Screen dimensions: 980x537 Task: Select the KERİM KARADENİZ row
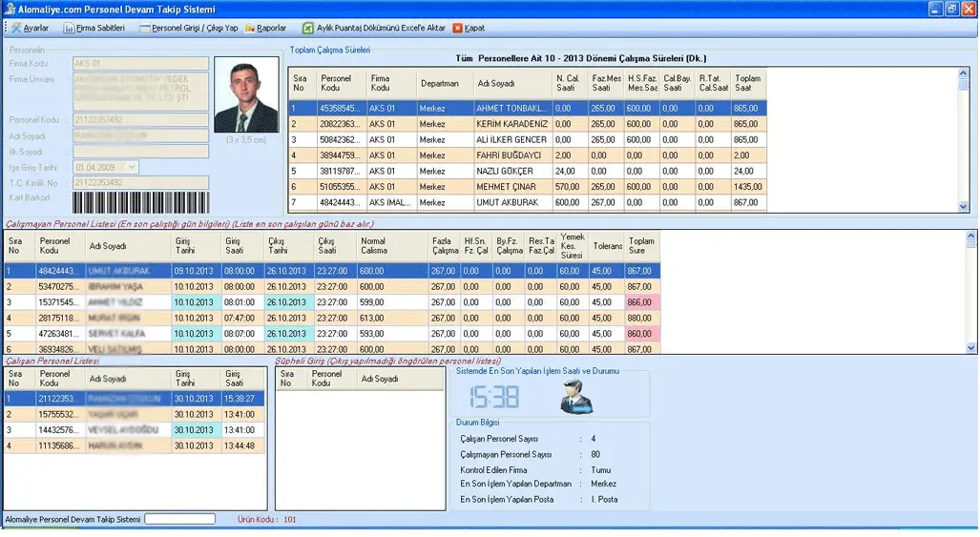point(528,124)
